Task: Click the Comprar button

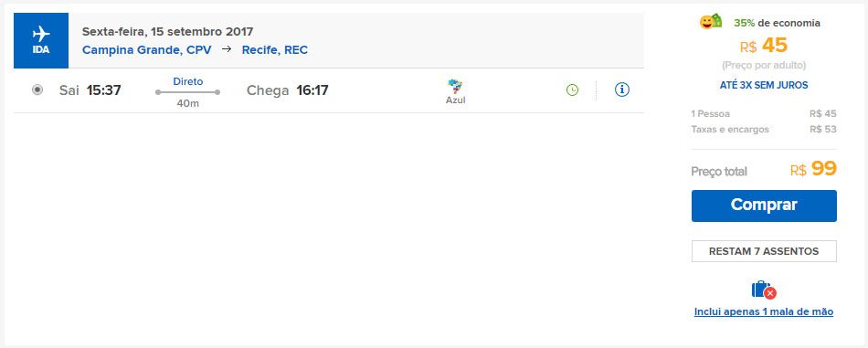Action: (764, 206)
